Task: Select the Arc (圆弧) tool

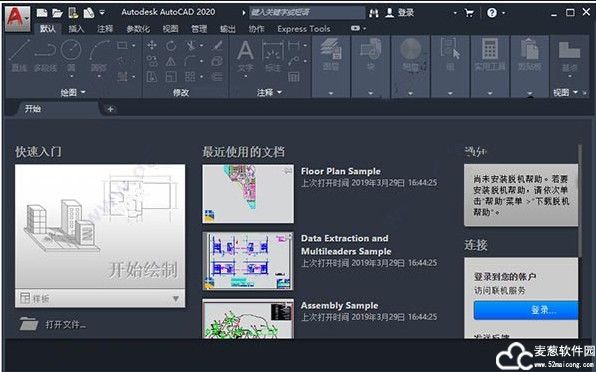Action: [x=99, y=56]
